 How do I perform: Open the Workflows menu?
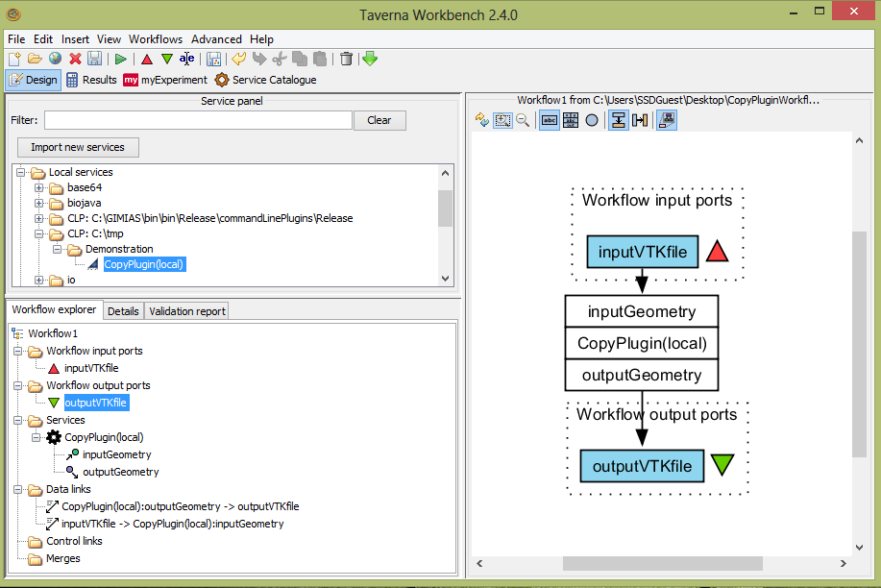point(156,39)
